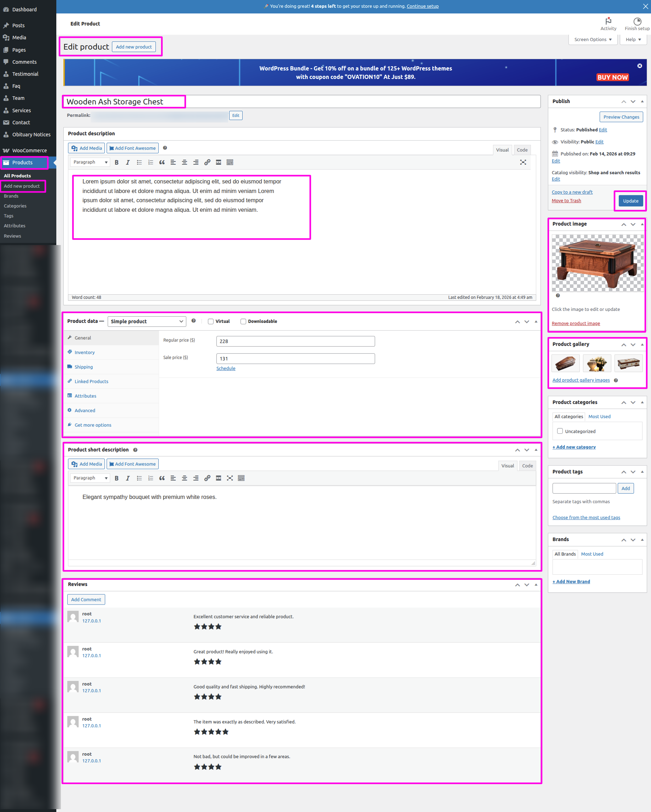
Task: Dismiss the WordPress Bundle banner
Action: [639, 66]
